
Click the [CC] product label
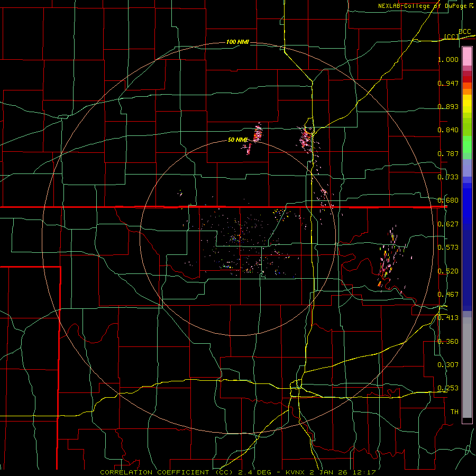click(452, 36)
